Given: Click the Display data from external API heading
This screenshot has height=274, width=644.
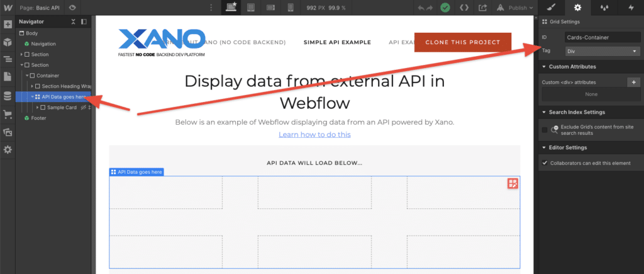Looking at the screenshot, I should (314, 92).
